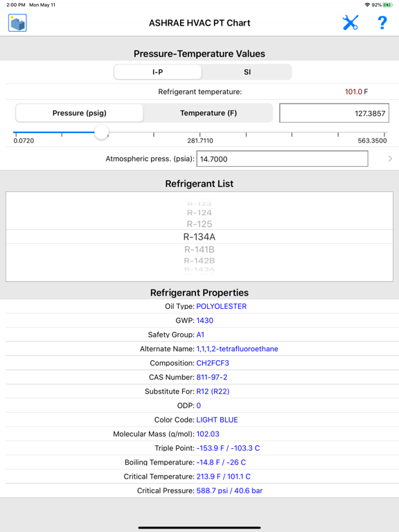The width and height of the screenshot is (399, 532).
Task: Click the status bar time 2:00 PM
Action: point(16,5)
